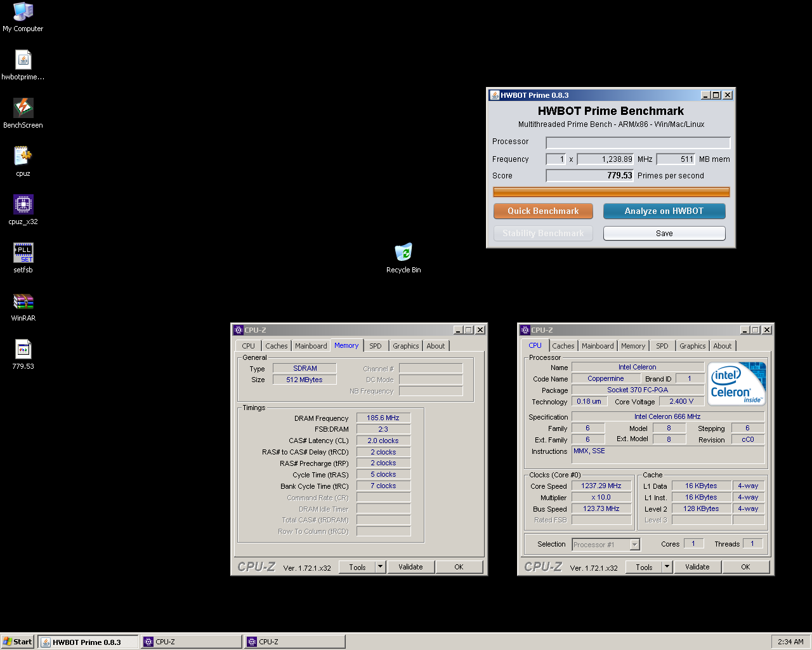This screenshot has width=812, height=650.
Task: Open the Start menu
Action: pyautogui.click(x=17, y=642)
